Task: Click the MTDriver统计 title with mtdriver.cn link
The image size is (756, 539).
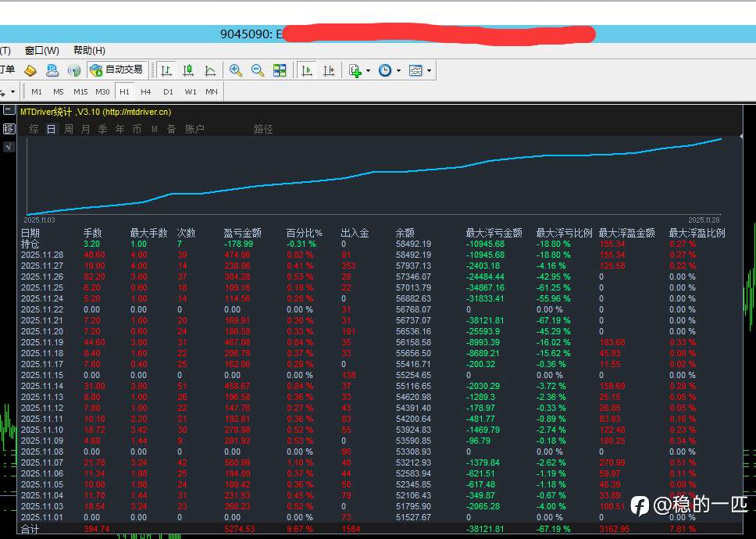Action: (x=95, y=112)
